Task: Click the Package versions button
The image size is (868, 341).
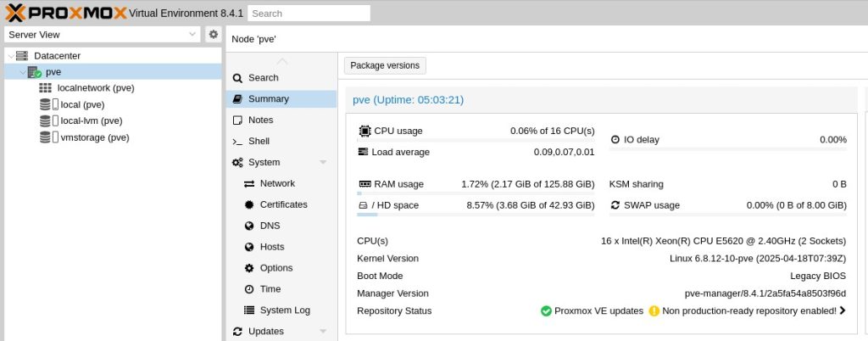Action: click(x=385, y=65)
